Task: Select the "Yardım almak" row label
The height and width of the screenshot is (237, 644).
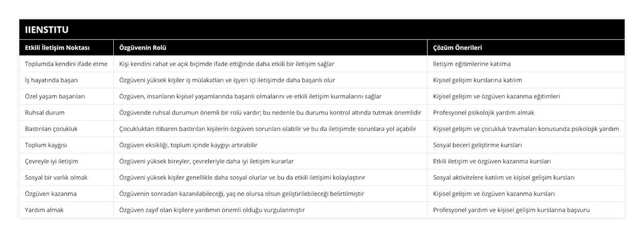Action: click(x=44, y=210)
